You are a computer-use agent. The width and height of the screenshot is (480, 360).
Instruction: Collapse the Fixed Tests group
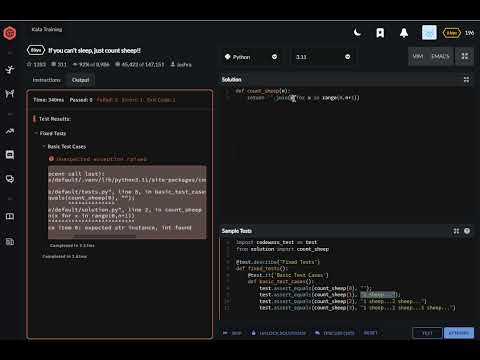[50, 133]
